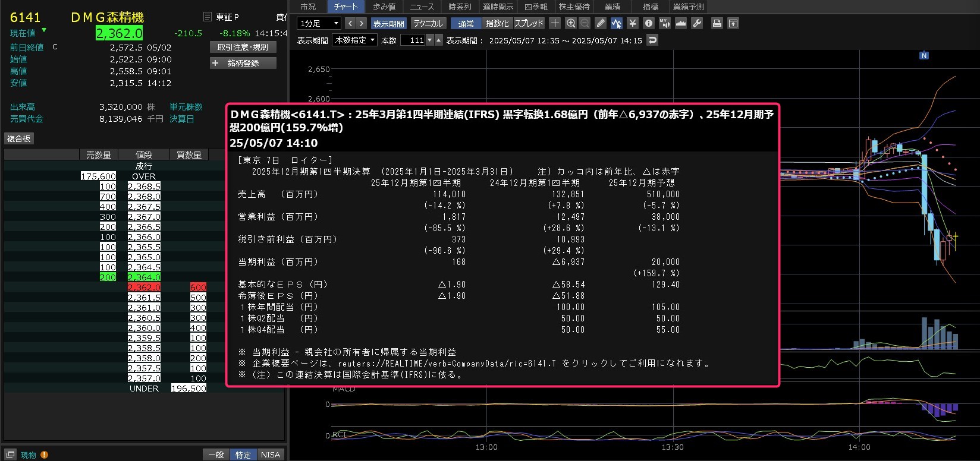Select the pencil drawing tool
This screenshot has height=461, width=980.
point(601,23)
